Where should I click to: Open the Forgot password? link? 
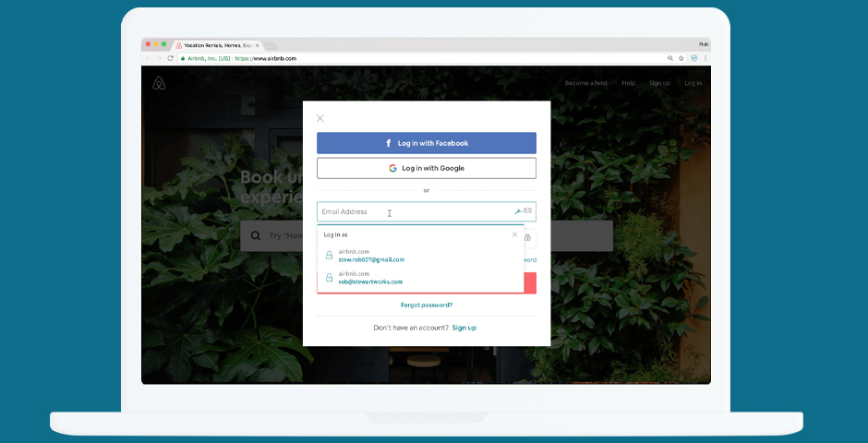[427, 305]
